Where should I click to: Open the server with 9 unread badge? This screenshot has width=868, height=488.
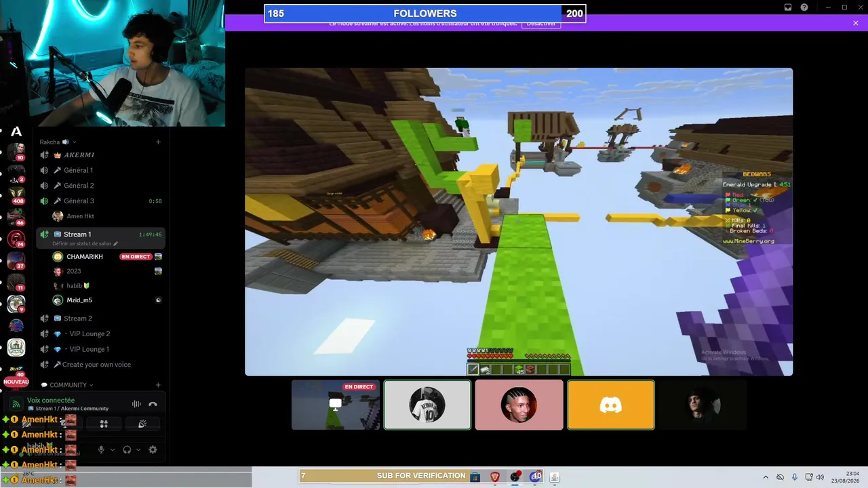coord(16,304)
